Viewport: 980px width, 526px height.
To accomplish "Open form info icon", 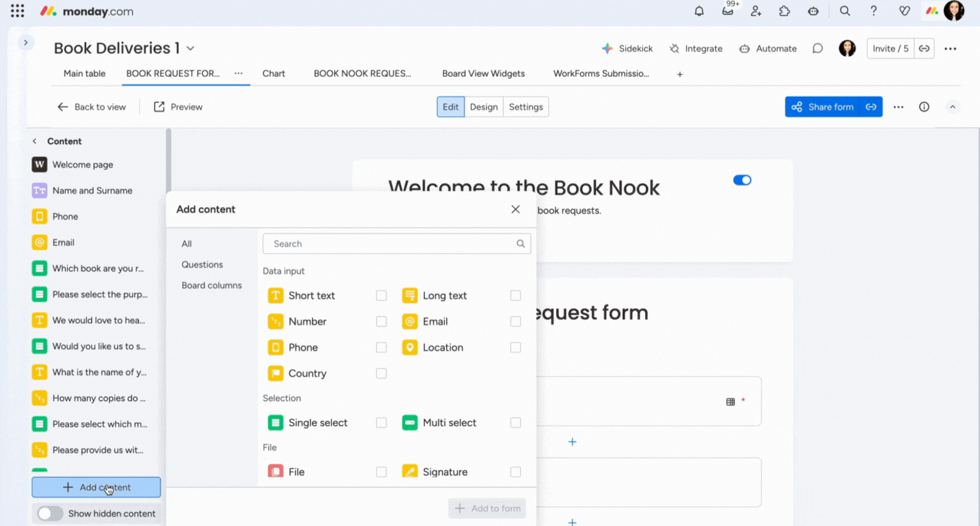I will point(924,107).
